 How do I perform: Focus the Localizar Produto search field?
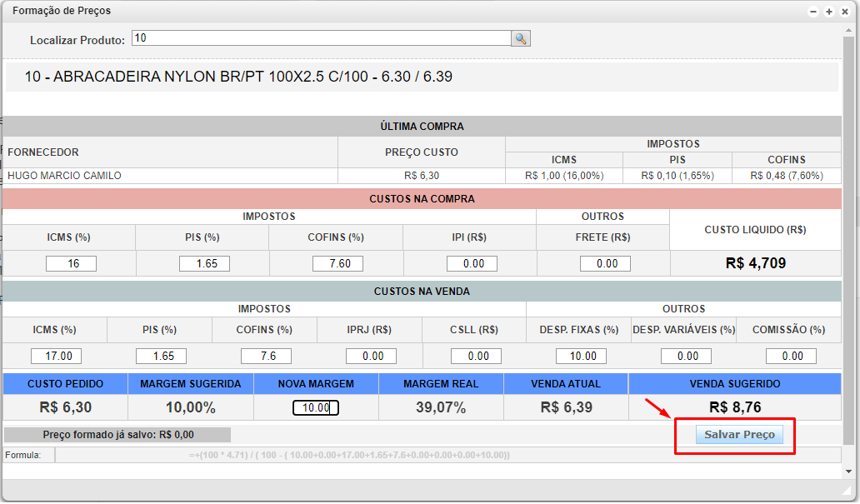(321, 38)
